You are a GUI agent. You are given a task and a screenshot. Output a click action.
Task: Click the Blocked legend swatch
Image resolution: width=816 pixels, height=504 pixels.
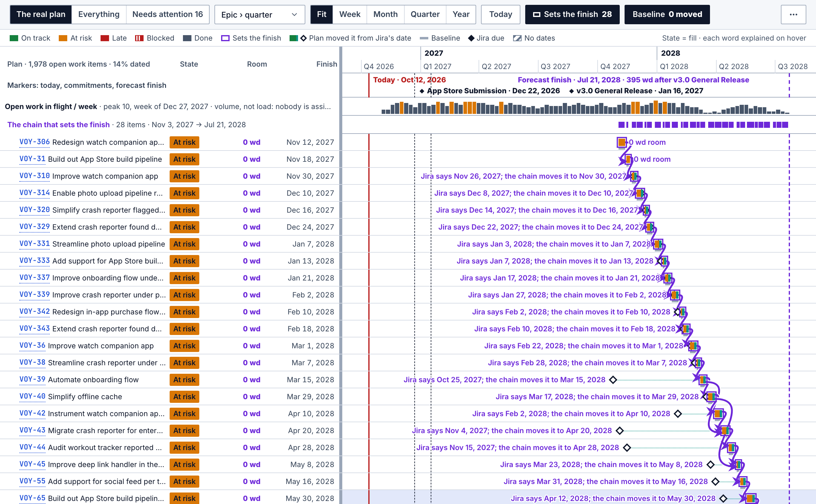point(139,38)
